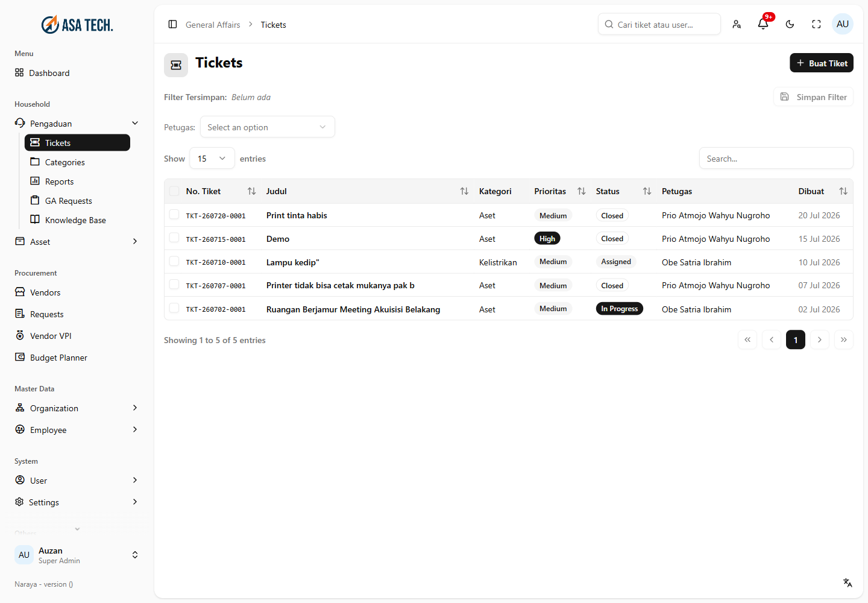Open the In Progress status badge ticket
The height and width of the screenshot is (603, 868).
pos(620,309)
